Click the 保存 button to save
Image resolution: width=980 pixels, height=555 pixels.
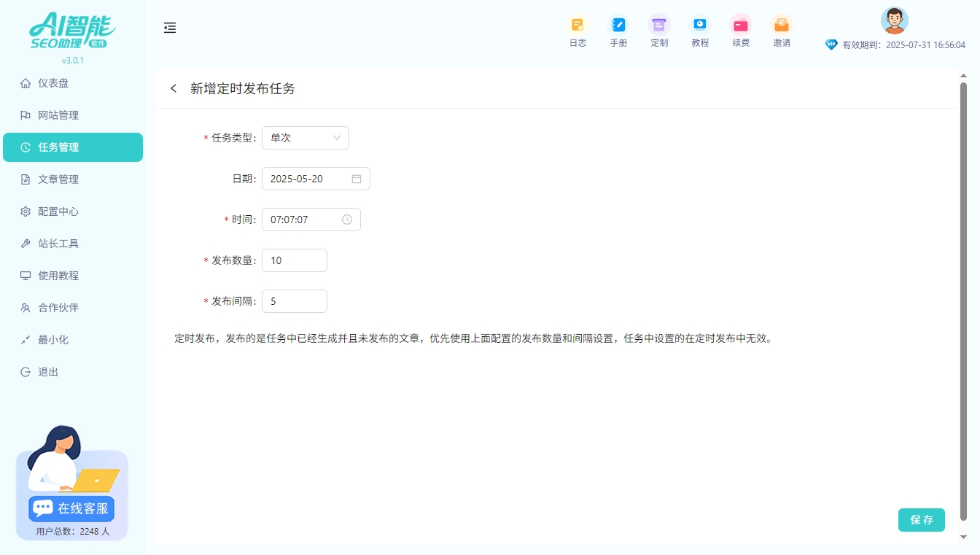(x=921, y=520)
